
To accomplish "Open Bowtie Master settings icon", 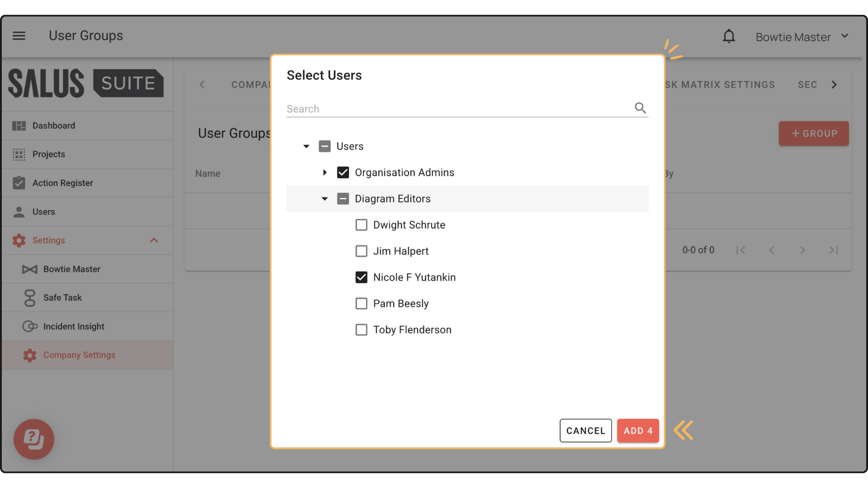I will coord(30,269).
